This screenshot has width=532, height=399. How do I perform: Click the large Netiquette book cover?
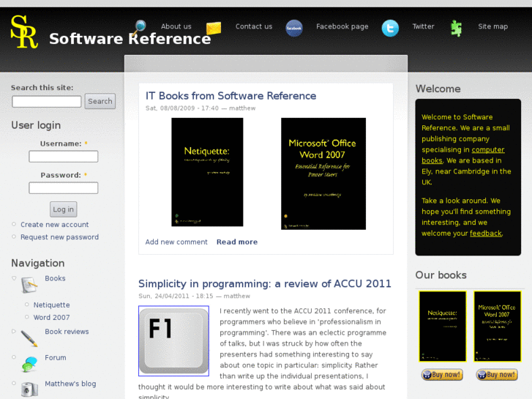(x=207, y=172)
